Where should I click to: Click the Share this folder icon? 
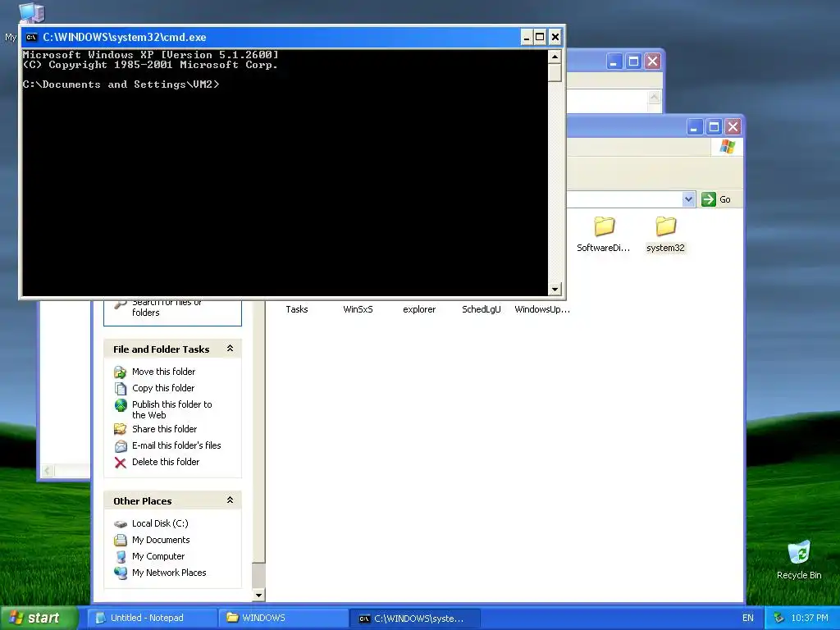tap(121, 429)
